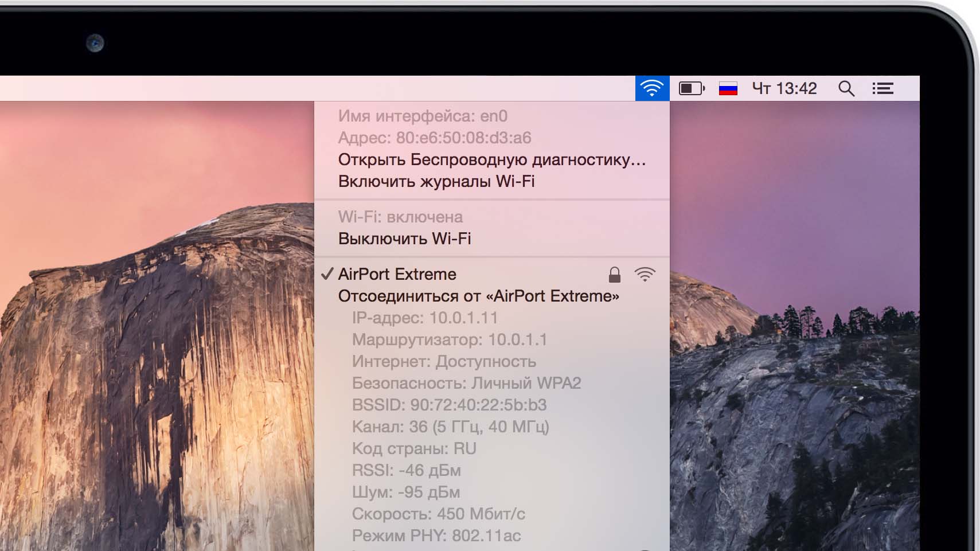Image resolution: width=980 pixels, height=551 pixels.
Task: Open the battery status icon
Action: [x=692, y=88]
